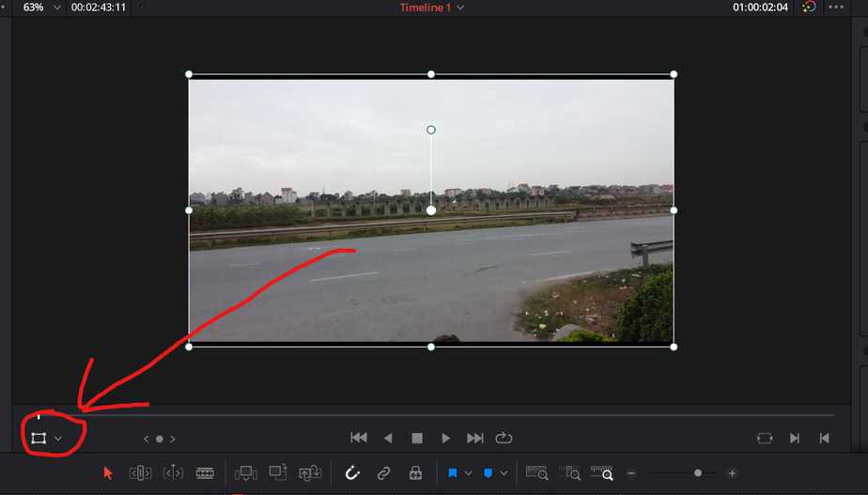Click the rotation handle above center
Viewport: 868px width, 495px height.
point(431,131)
